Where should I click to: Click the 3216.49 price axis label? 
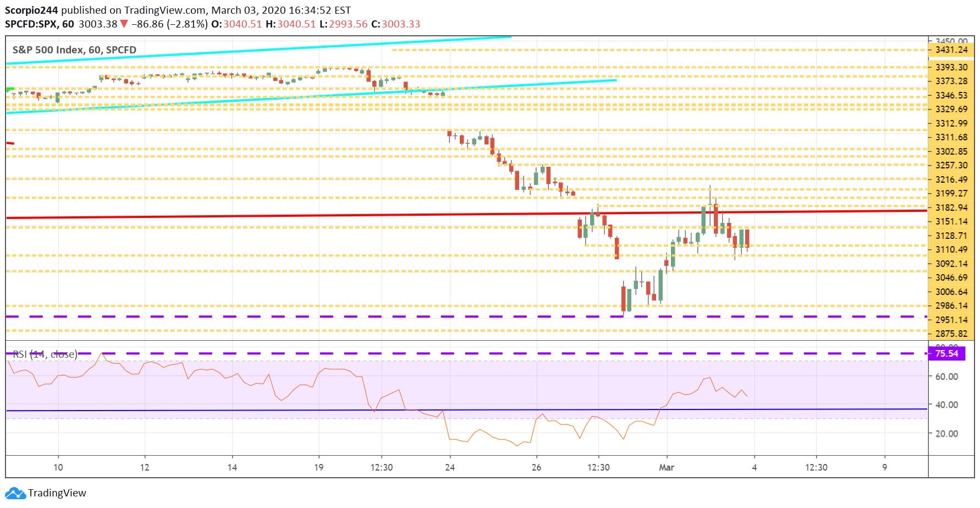(951, 179)
